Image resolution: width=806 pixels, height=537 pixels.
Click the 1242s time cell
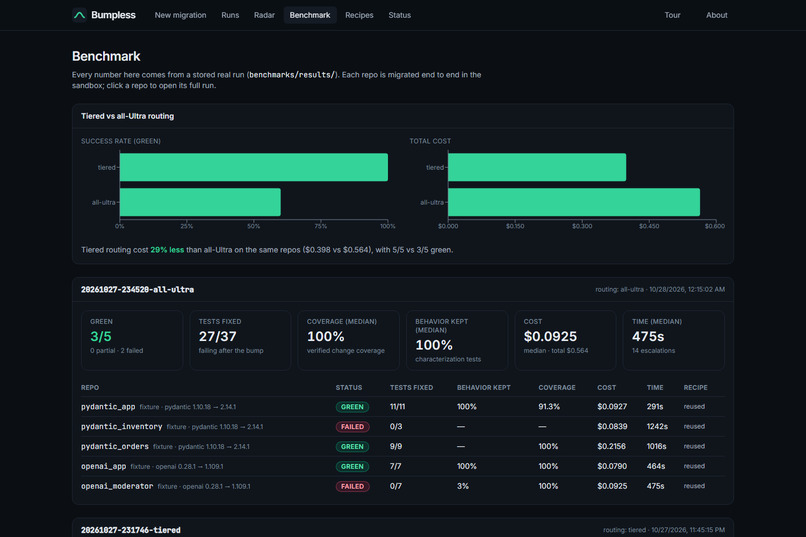[x=657, y=427]
